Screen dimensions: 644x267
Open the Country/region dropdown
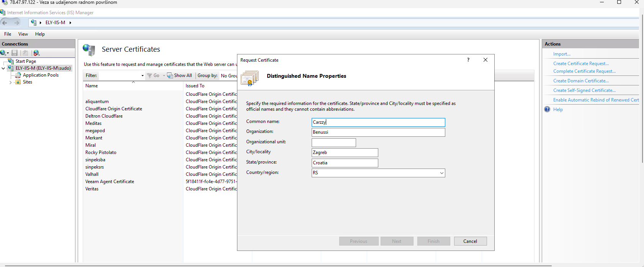pyautogui.click(x=441, y=173)
